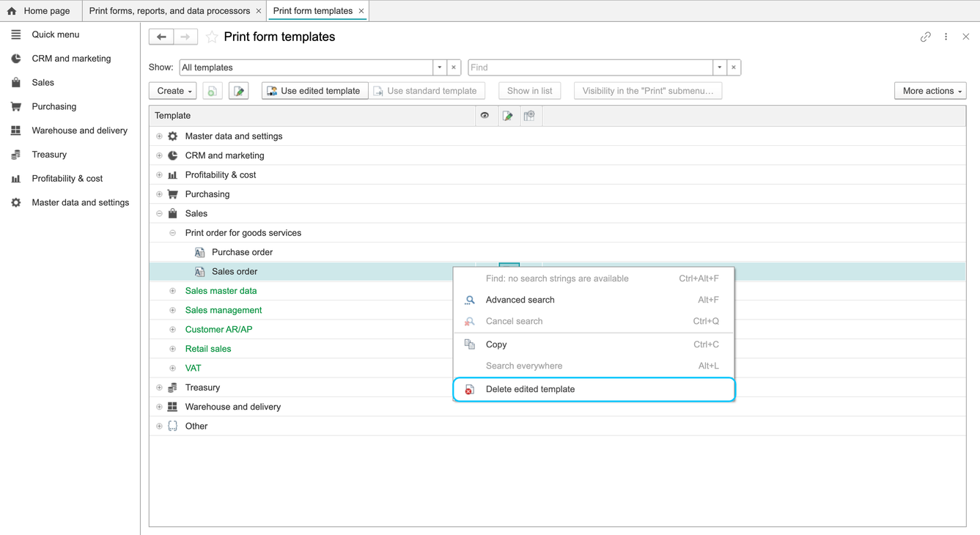This screenshot has width=980, height=535.
Task: Switch to Print forms, reports, and data processors tab
Action: (169, 11)
